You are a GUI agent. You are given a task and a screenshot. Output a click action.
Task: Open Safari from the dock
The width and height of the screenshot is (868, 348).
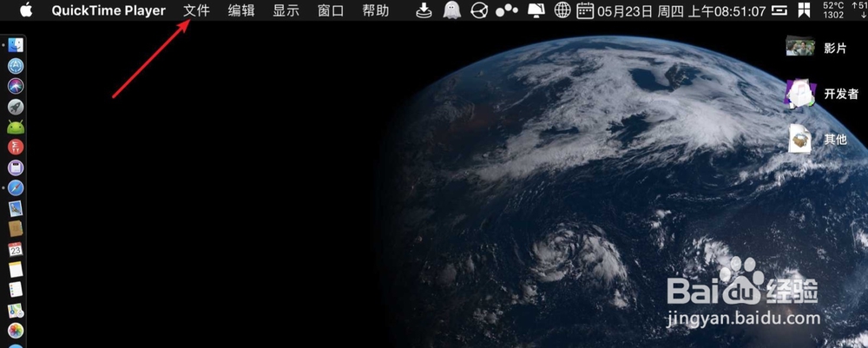click(x=16, y=188)
